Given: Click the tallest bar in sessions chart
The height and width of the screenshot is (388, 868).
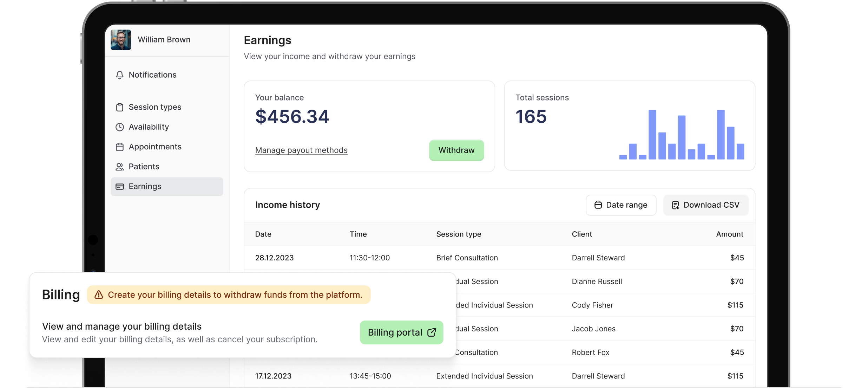Looking at the screenshot, I should 652,134.
